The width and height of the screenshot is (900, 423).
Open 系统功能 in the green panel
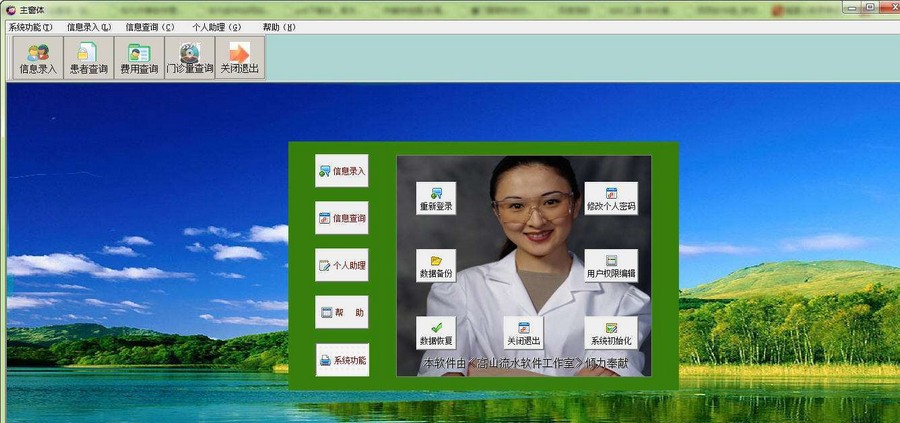pos(342,360)
